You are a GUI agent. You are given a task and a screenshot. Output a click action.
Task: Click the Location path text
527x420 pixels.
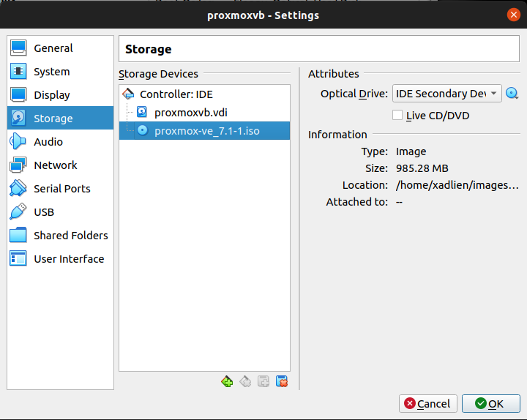[x=456, y=185]
